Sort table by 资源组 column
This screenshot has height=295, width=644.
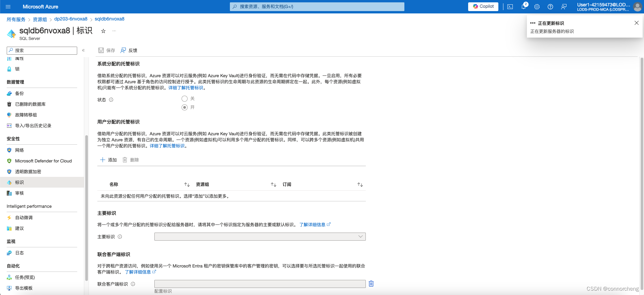point(274,185)
